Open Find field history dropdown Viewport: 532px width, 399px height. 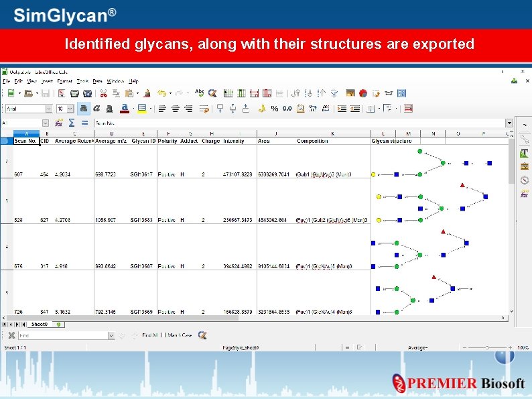tap(111, 335)
